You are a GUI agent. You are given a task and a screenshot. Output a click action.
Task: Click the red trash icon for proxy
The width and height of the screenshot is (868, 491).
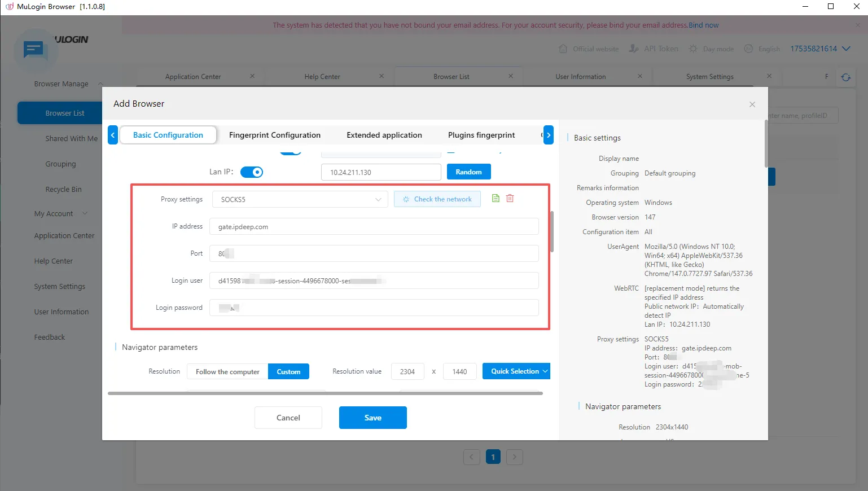tap(510, 198)
